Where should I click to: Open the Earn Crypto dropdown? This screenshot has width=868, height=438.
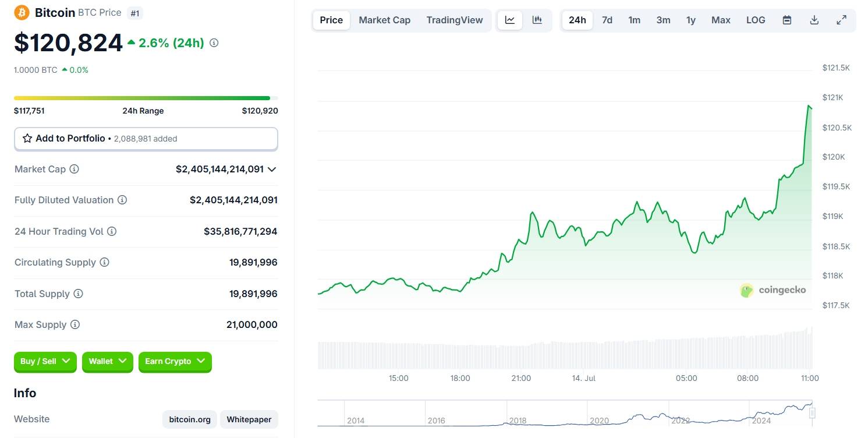[175, 361]
